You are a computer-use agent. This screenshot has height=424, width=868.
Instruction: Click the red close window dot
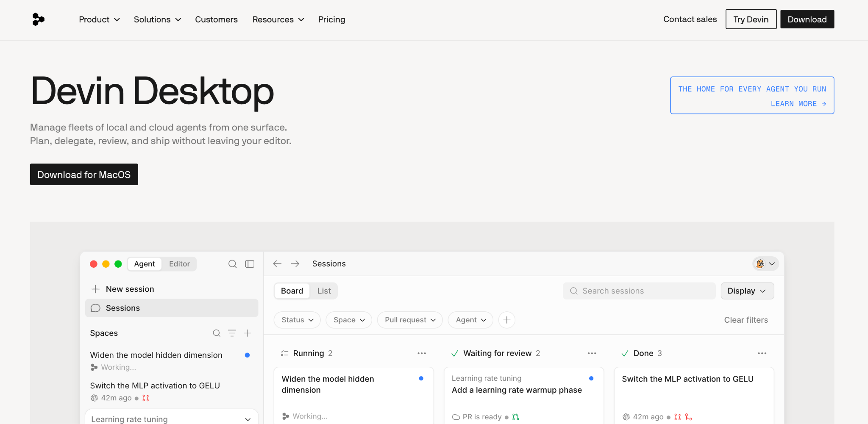[94, 264]
